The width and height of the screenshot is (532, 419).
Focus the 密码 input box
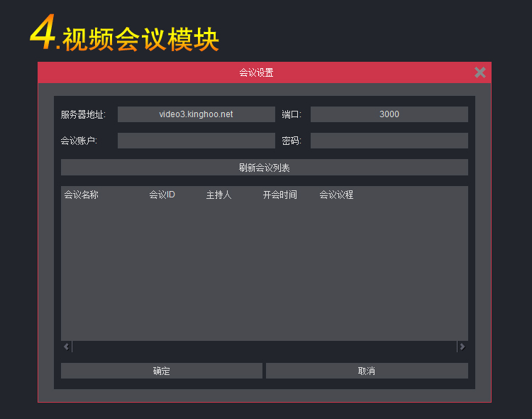389,141
